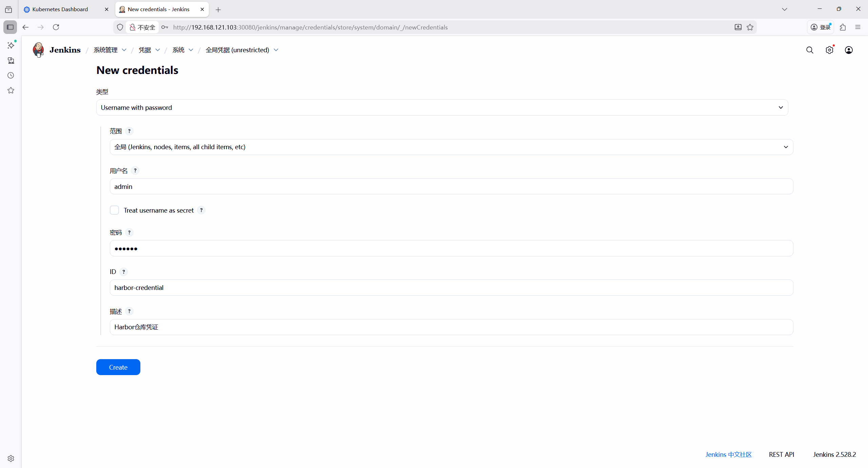Open the 凭据 breadcrumb item
This screenshot has width=868, height=468.
coord(145,50)
